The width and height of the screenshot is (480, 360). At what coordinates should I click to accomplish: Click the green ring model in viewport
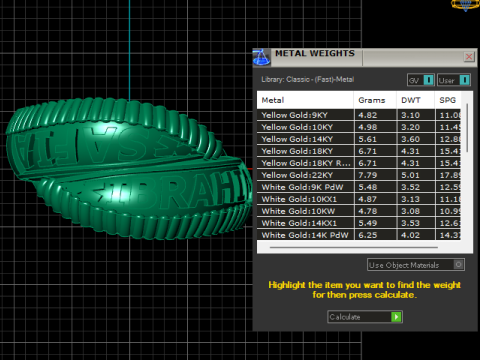tap(128, 168)
